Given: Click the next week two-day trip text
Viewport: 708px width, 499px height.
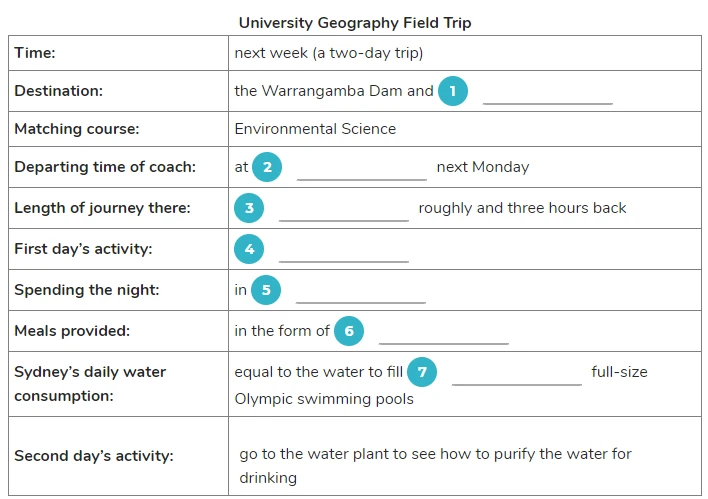Looking at the screenshot, I should click(329, 53).
